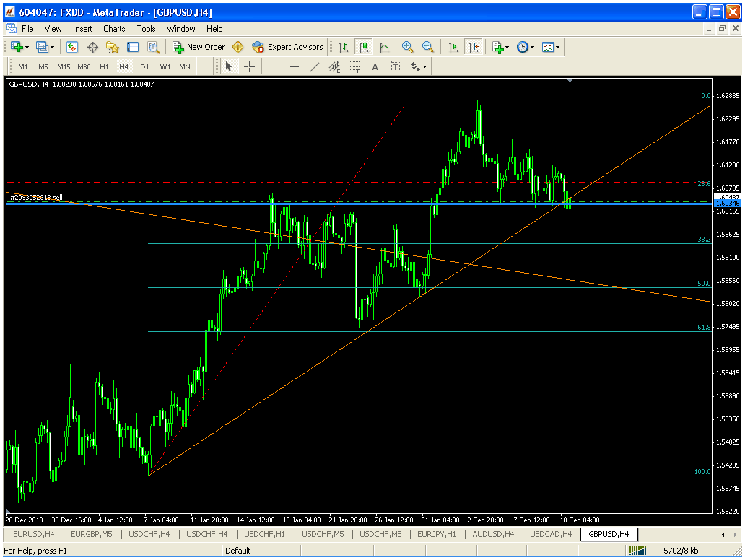This screenshot has height=560, width=745.
Task: Click the New Order button
Action: (199, 47)
